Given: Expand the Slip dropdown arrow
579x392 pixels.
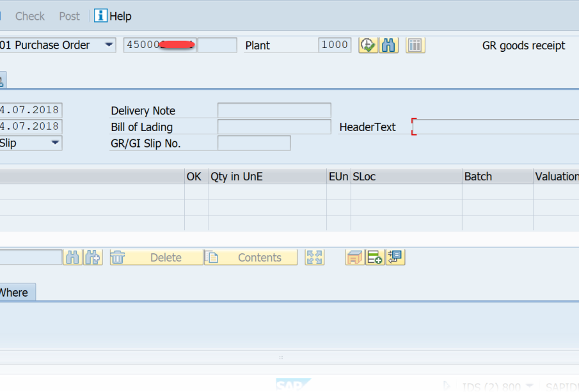Looking at the screenshot, I should (x=55, y=143).
